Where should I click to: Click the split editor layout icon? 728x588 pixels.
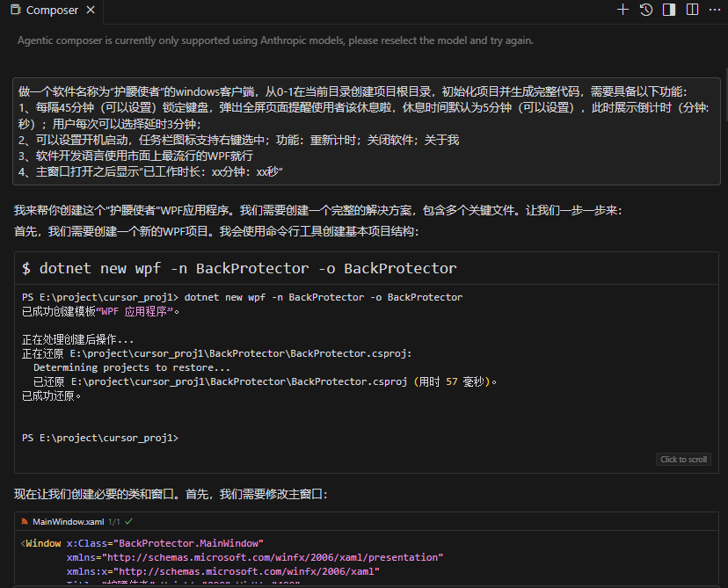pos(692,10)
